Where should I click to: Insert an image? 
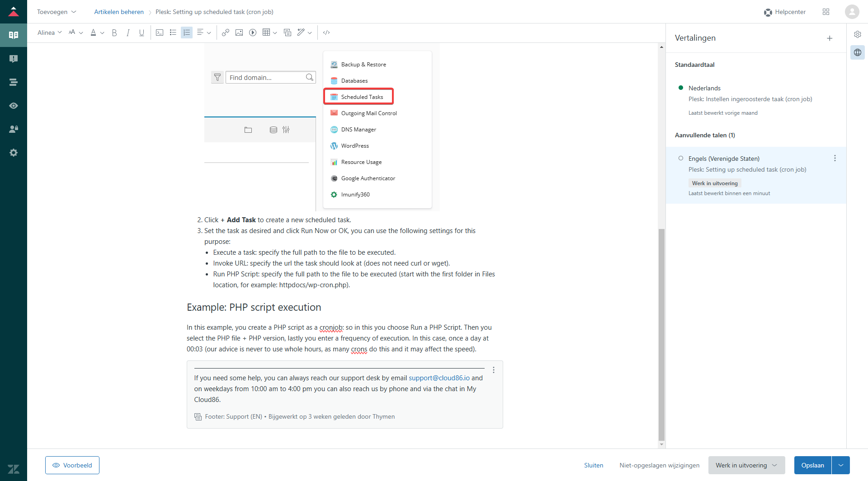(x=239, y=33)
